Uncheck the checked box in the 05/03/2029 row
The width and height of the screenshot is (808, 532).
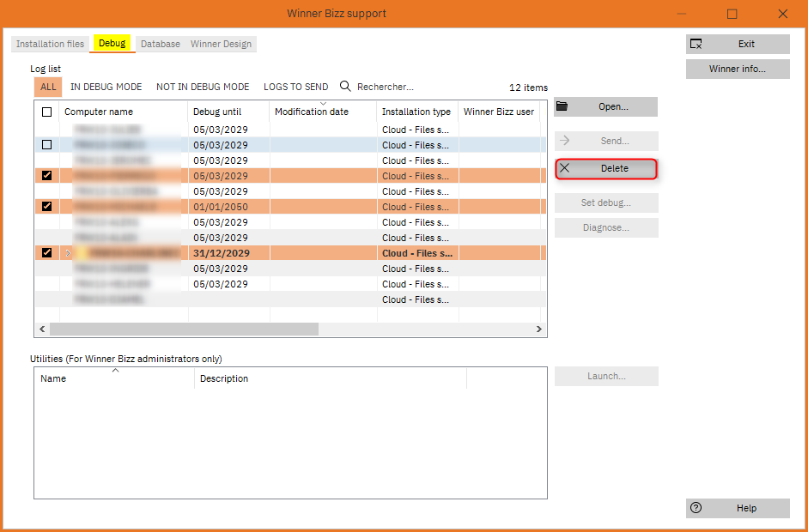(x=47, y=176)
